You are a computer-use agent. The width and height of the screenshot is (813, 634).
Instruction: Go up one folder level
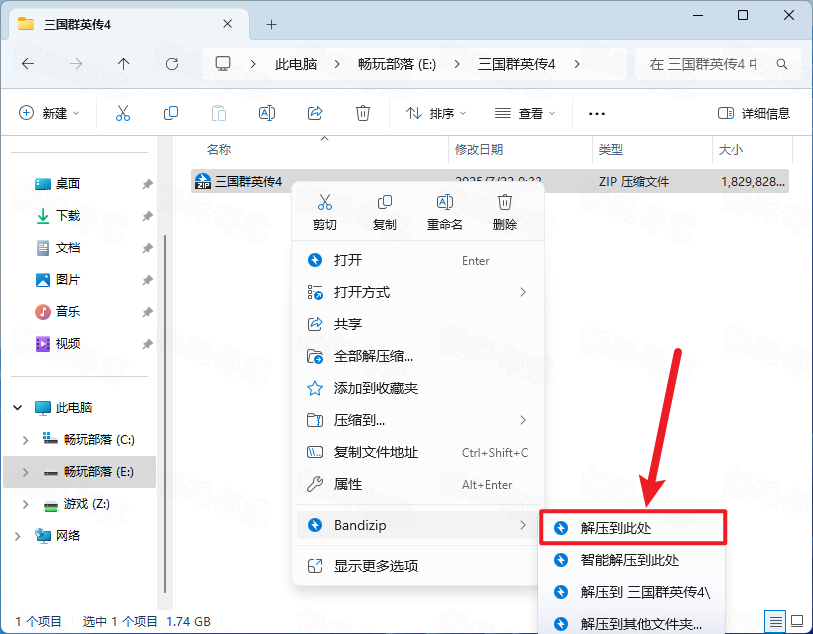[x=123, y=64]
